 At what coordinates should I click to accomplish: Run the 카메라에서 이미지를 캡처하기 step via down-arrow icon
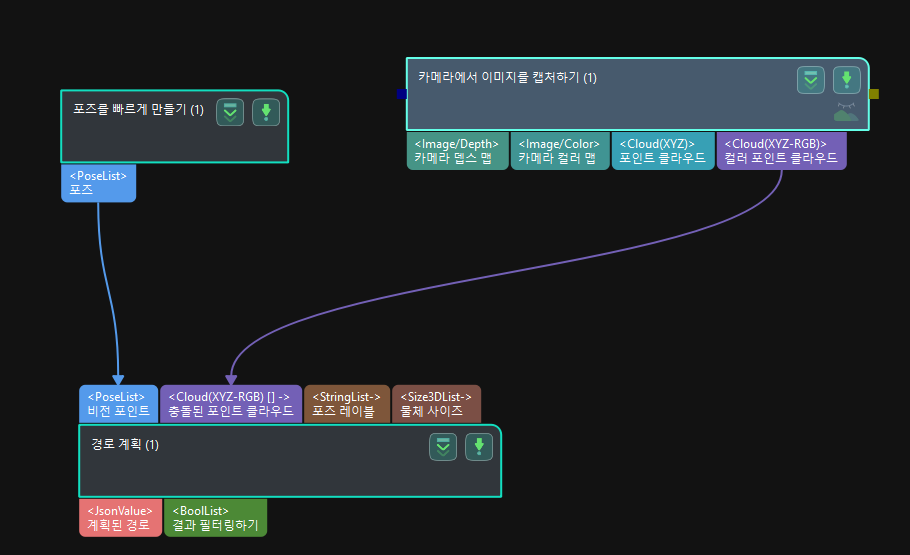point(847,80)
